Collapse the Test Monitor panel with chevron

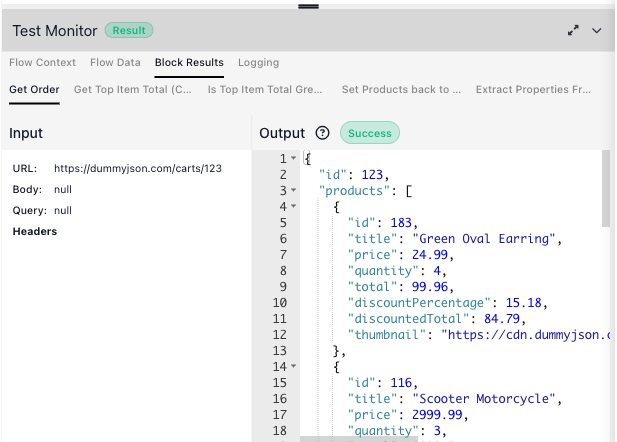(x=597, y=31)
